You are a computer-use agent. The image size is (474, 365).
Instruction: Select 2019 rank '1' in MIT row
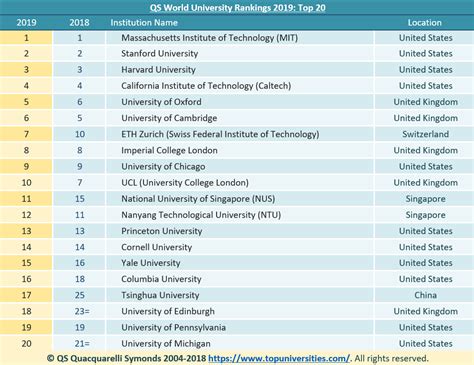pos(26,38)
